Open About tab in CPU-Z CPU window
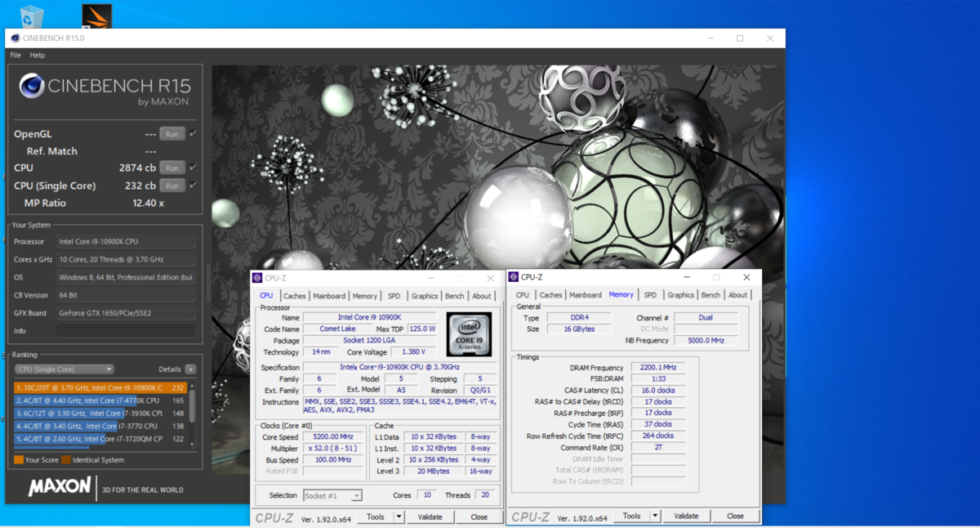980x528 pixels. (x=482, y=296)
